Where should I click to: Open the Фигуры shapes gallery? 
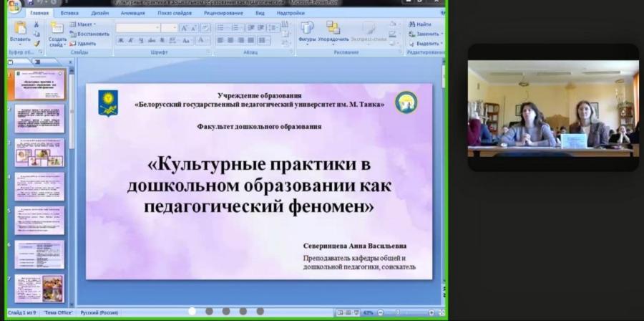tap(307, 28)
